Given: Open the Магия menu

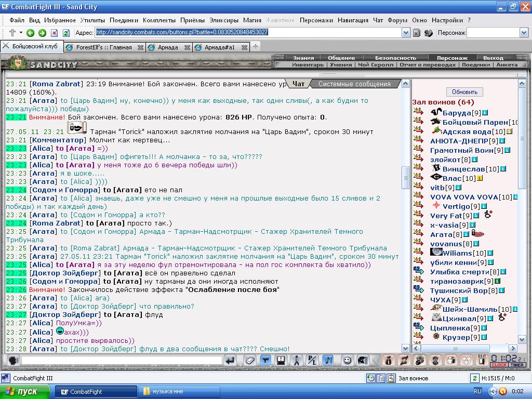Looking at the screenshot, I should click(252, 20).
